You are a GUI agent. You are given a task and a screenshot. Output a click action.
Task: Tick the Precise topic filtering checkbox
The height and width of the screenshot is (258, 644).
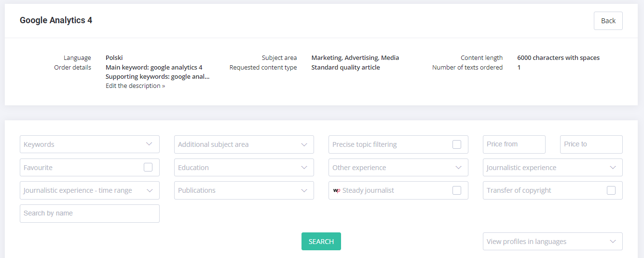pyautogui.click(x=457, y=144)
